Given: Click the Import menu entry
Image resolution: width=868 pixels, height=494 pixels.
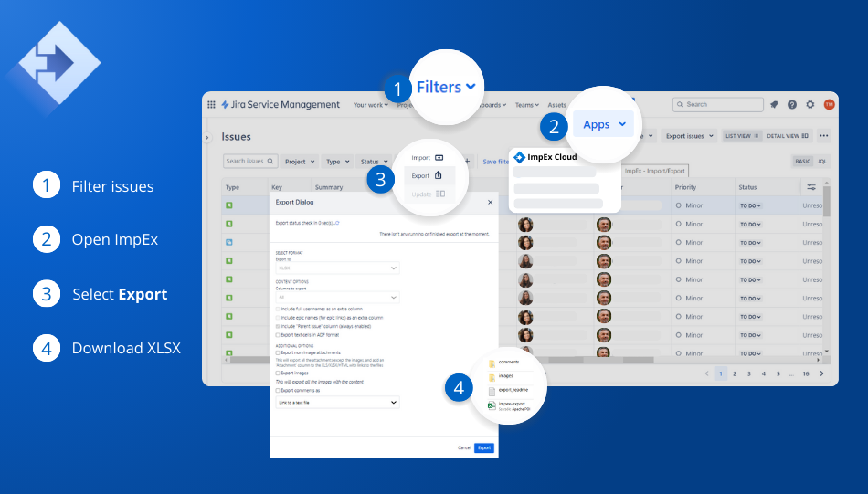Looking at the screenshot, I should coord(428,158).
